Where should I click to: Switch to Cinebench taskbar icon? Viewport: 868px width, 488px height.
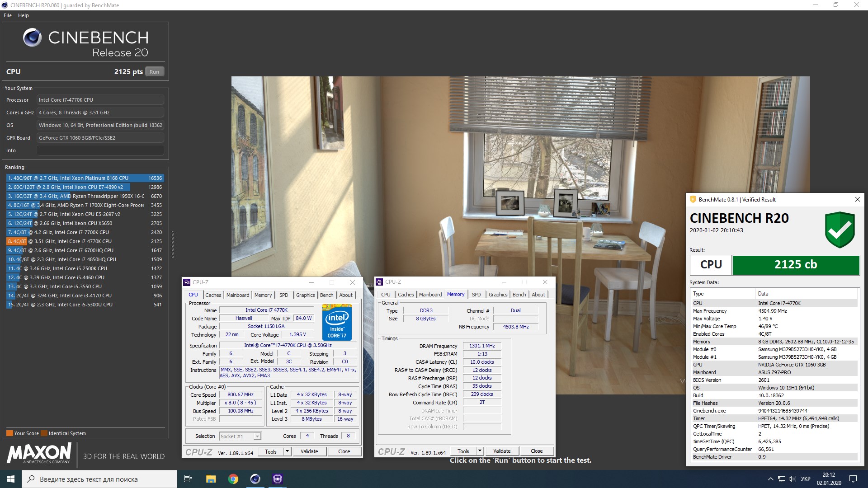click(x=255, y=479)
